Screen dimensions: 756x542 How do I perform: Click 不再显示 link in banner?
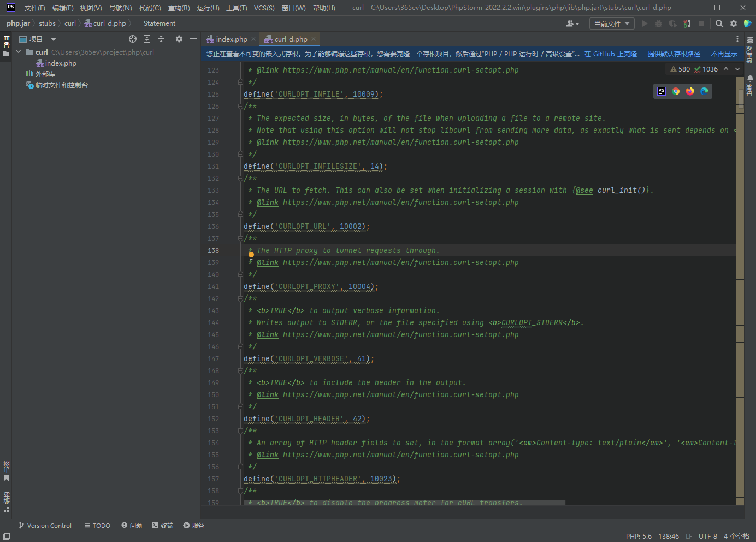point(724,54)
